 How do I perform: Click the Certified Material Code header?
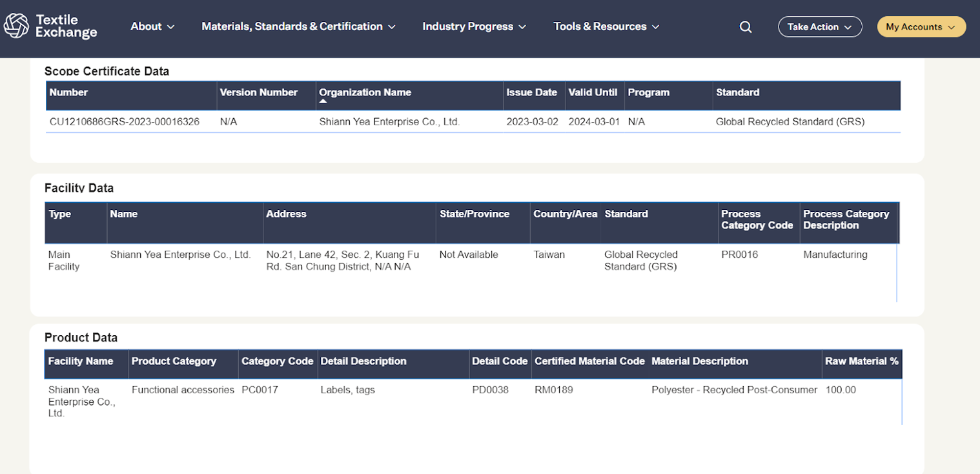(589, 361)
